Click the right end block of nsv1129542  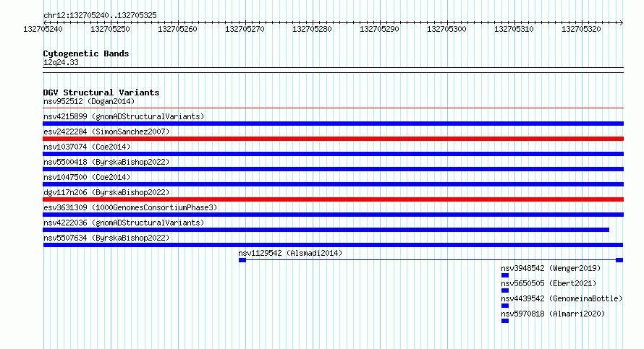pyautogui.click(x=620, y=260)
